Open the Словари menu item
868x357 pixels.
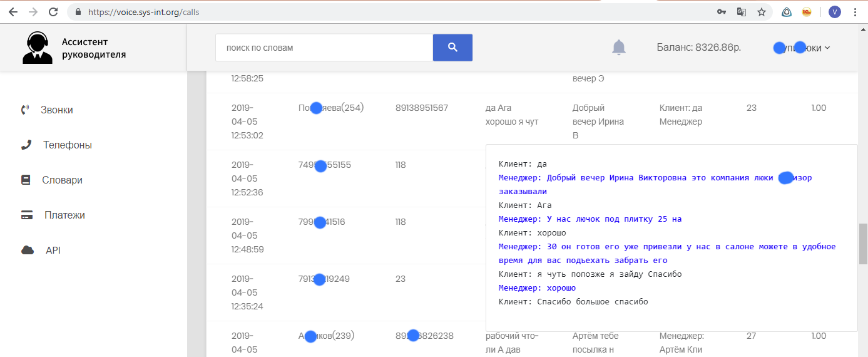point(62,180)
